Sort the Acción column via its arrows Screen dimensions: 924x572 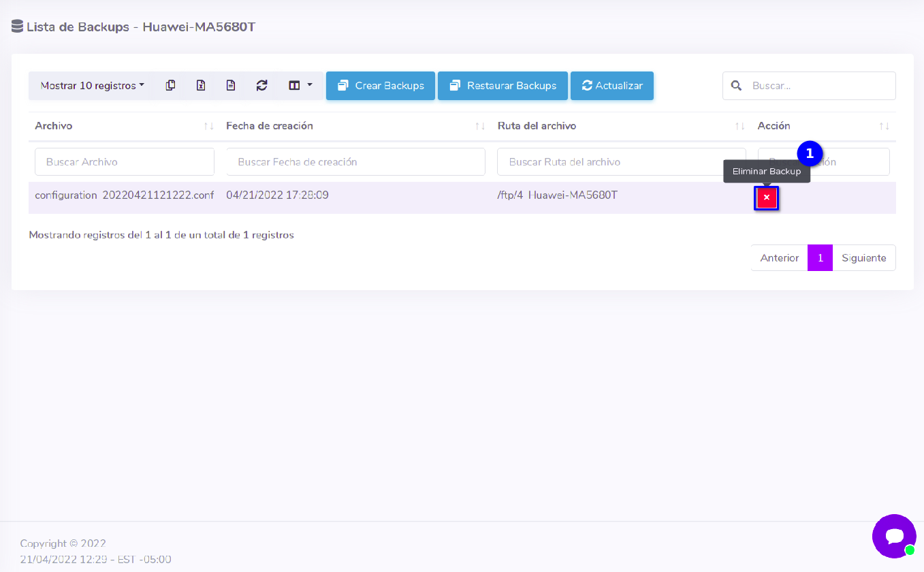point(884,126)
